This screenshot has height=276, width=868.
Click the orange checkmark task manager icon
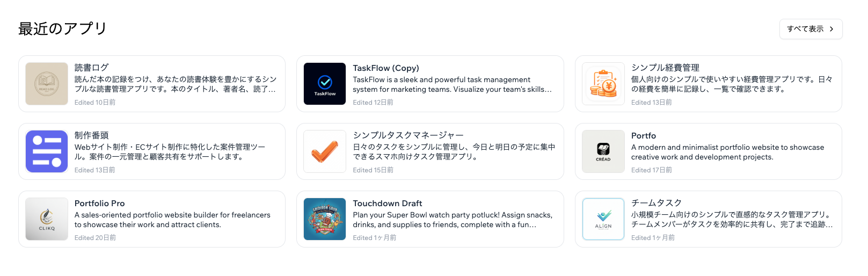pos(325,151)
